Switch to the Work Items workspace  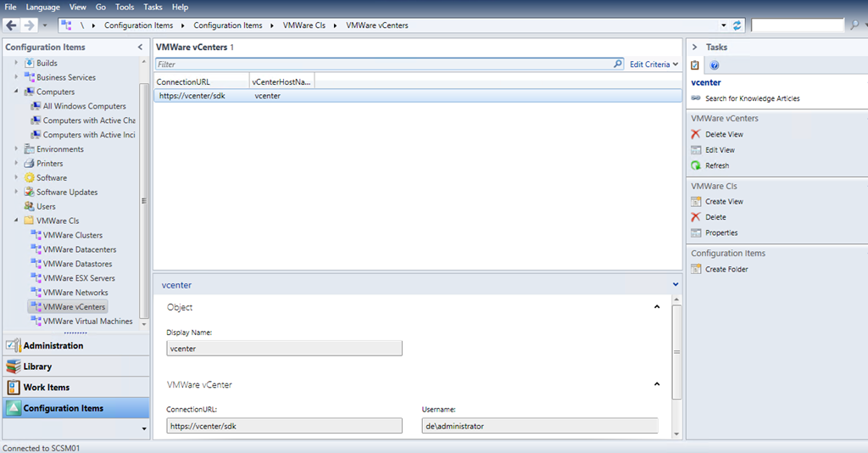pyautogui.click(x=47, y=388)
